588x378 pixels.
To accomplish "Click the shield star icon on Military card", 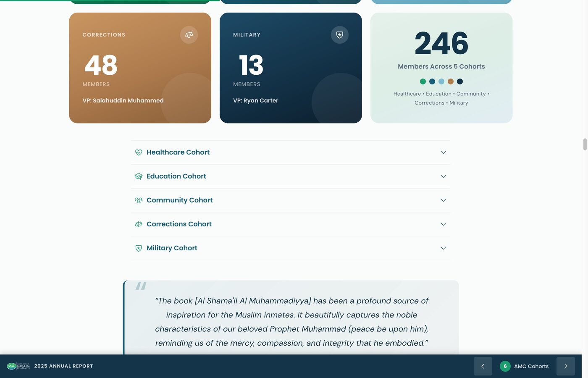I will (340, 35).
